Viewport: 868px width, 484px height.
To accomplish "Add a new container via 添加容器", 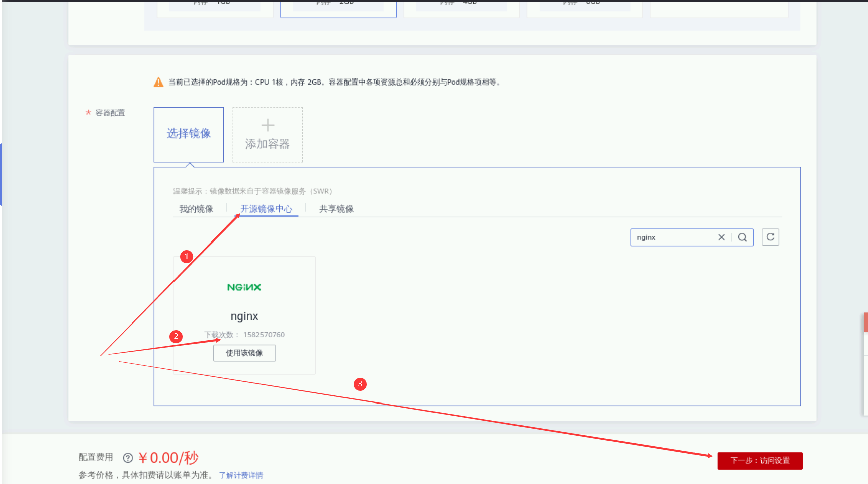I will click(268, 134).
